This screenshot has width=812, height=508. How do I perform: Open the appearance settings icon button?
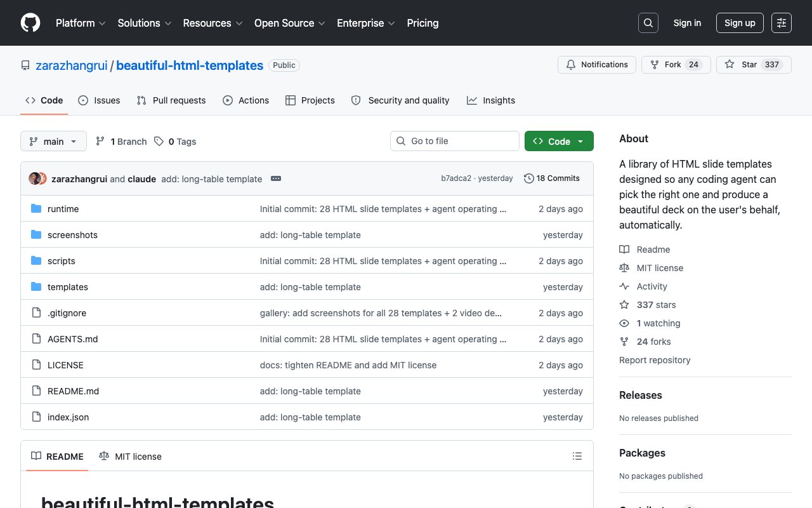coord(782,23)
